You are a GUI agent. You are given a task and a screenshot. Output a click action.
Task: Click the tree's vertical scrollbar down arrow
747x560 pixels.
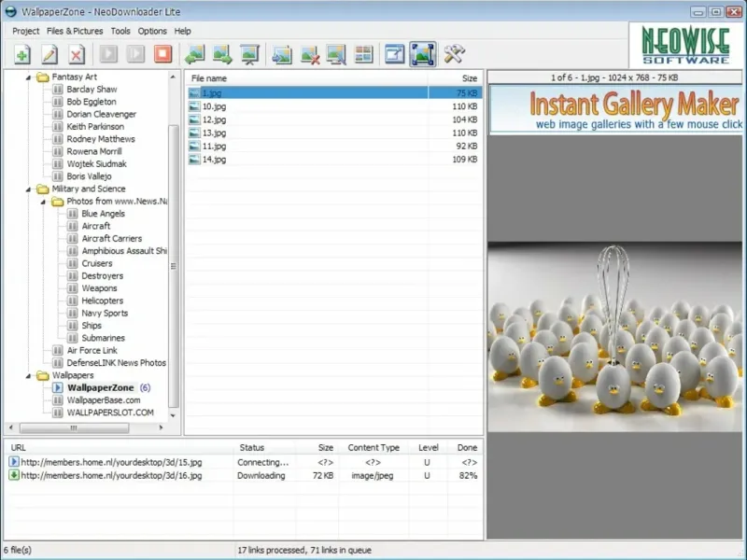pyautogui.click(x=174, y=415)
